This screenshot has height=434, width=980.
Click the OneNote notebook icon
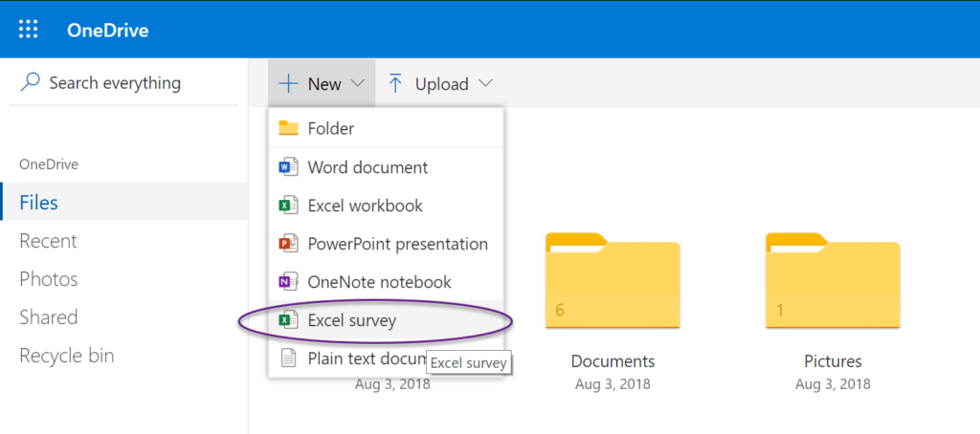click(287, 282)
